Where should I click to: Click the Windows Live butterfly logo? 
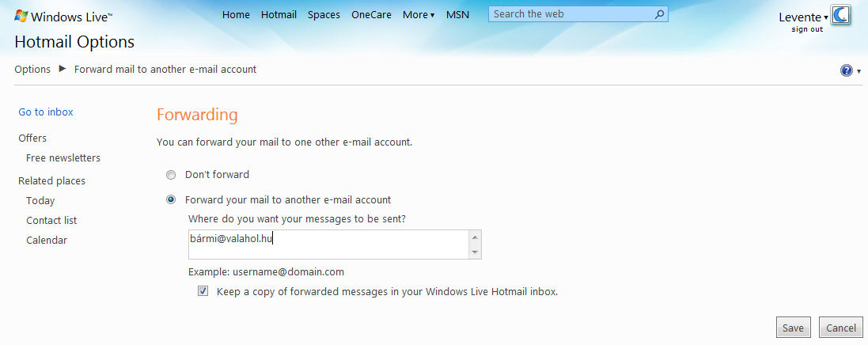pos(21,16)
